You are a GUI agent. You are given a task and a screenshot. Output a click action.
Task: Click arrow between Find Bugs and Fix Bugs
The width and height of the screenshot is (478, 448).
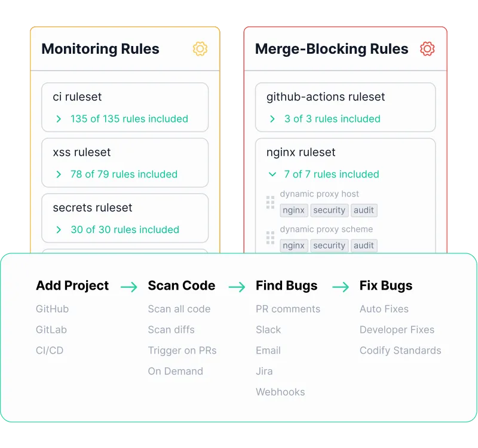click(341, 287)
